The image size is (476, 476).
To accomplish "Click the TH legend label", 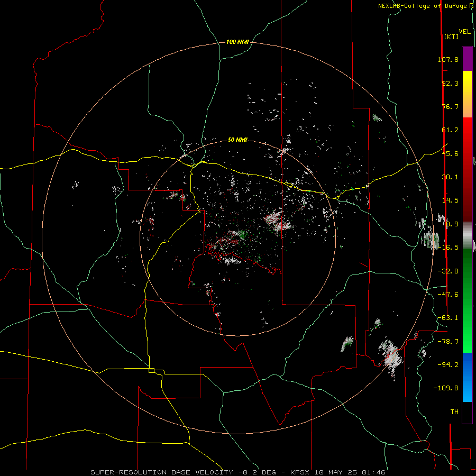I will tap(454, 412).
